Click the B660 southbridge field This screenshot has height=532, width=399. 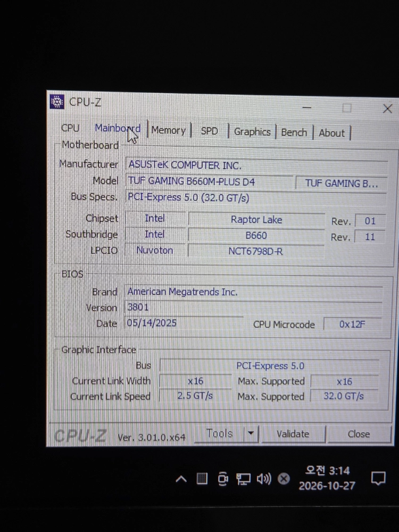256,236
